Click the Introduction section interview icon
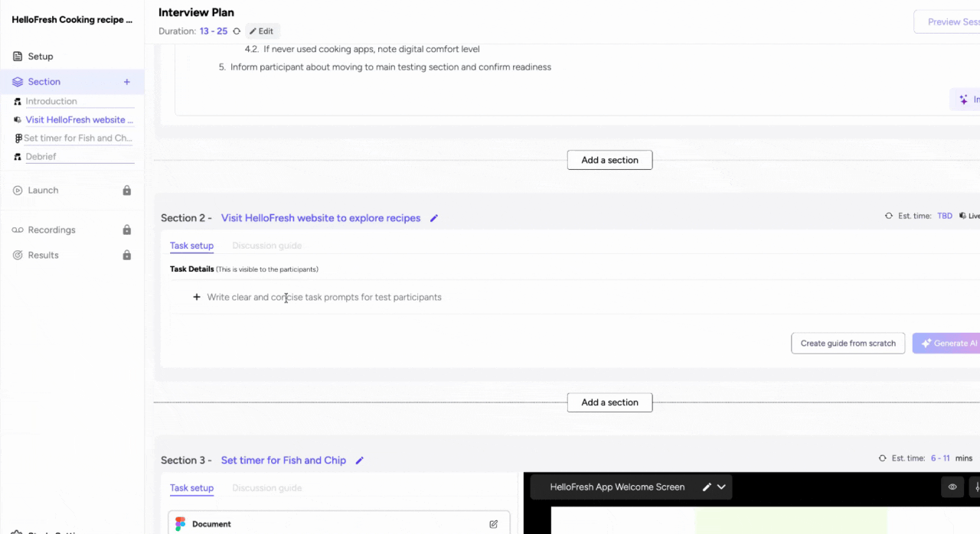The width and height of the screenshot is (980, 534). pos(17,100)
